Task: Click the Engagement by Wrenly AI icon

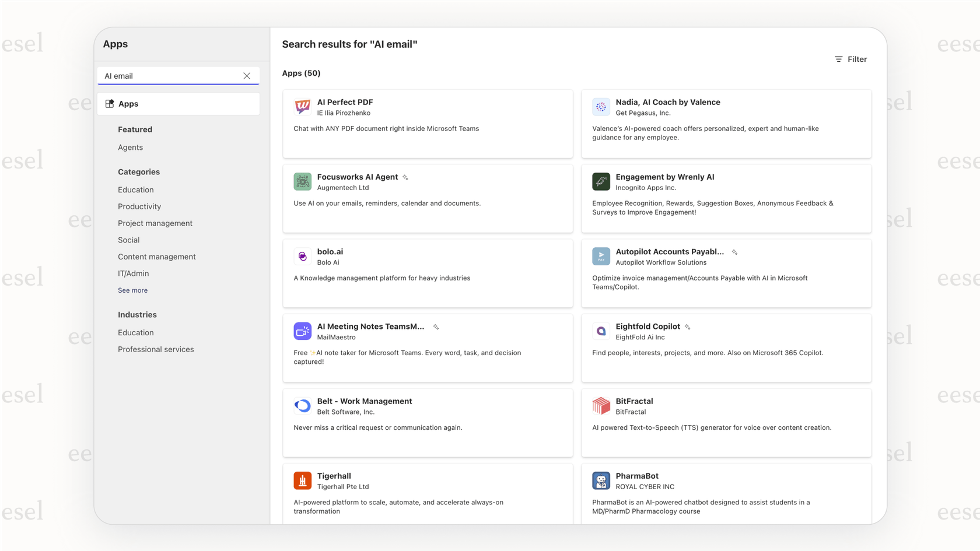Action: click(601, 181)
